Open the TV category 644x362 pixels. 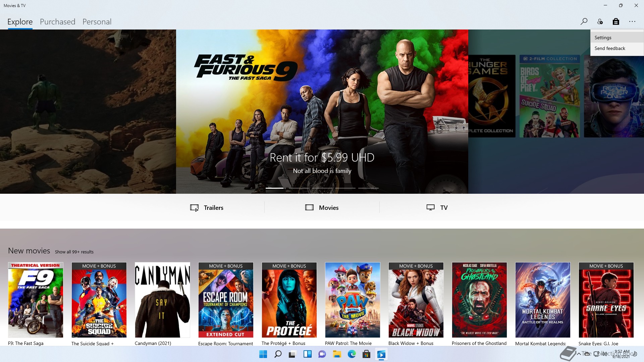(437, 207)
